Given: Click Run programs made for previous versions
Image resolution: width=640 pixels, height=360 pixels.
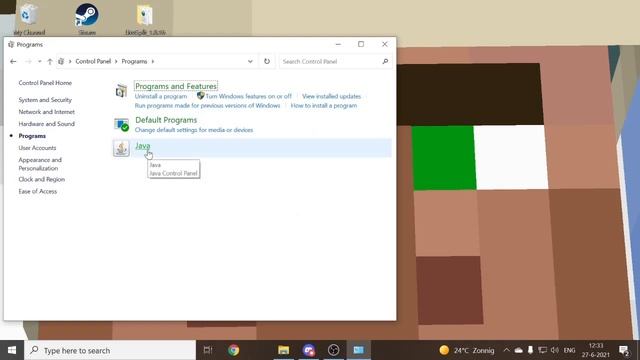Looking at the screenshot, I should pyautogui.click(x=207, y=106).
